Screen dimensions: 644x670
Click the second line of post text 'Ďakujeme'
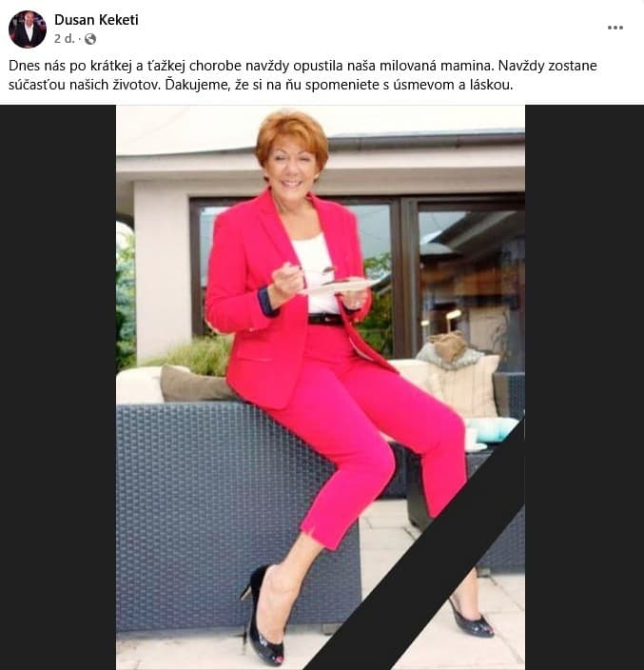click(x=261, y=85)
